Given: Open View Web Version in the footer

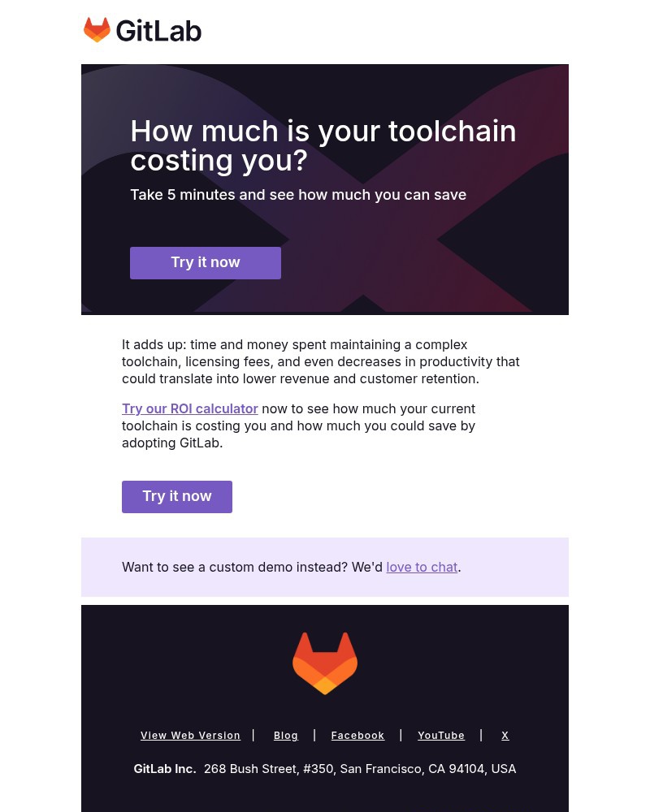Looking at the screenshot, I should coord(191,735).
